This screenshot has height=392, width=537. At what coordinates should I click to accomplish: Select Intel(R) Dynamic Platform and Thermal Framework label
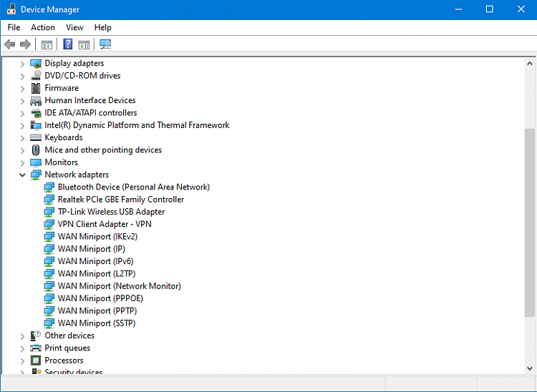pos(137,125)
